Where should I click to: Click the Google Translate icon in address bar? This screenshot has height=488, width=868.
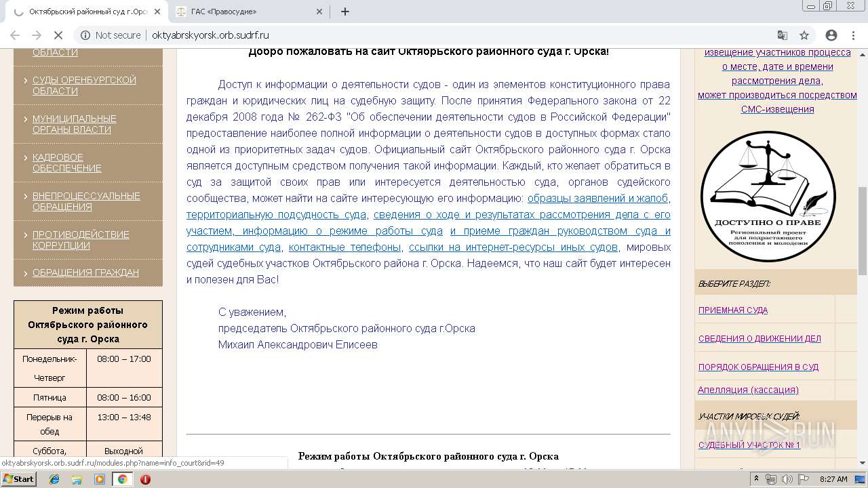[783, 35]
